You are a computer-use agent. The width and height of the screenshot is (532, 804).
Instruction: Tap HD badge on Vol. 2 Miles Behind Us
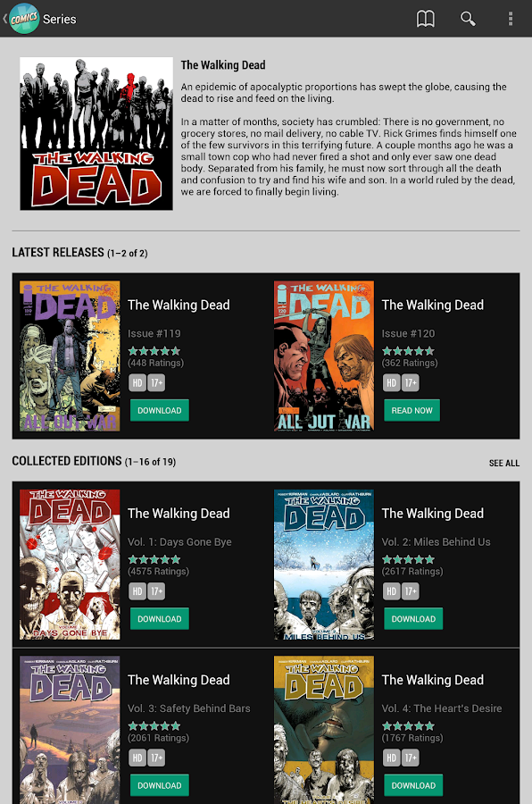click(x=392, y=591)
